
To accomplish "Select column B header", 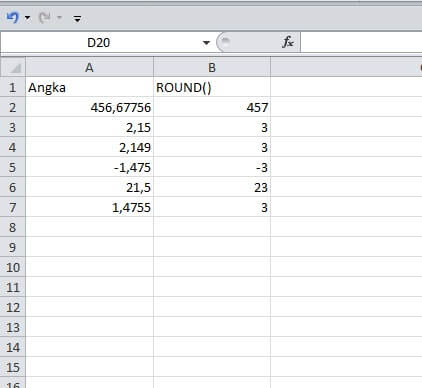I will click(x=212, y=68).
